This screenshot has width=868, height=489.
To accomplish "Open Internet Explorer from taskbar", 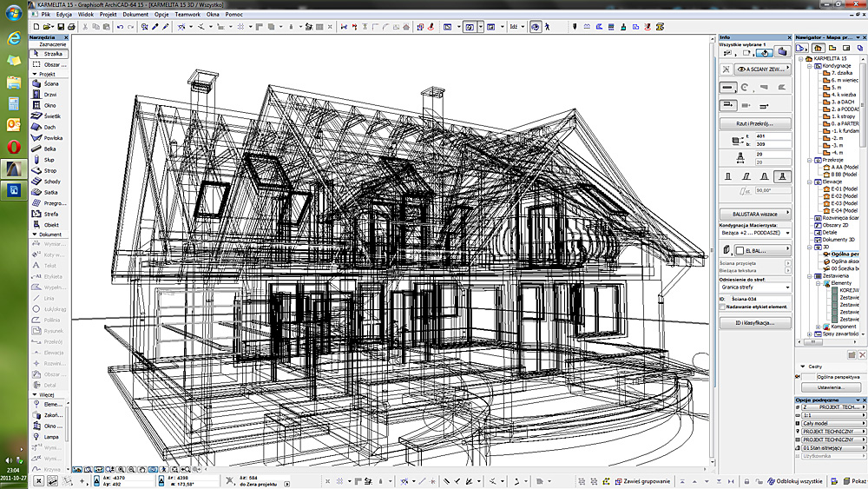I will pyautogui.click(x=13, y=37).
